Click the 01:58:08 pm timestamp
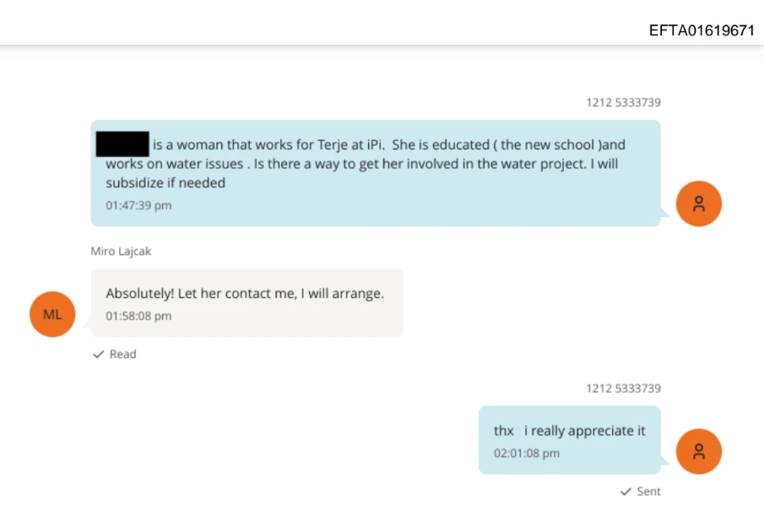 point(138,316)
